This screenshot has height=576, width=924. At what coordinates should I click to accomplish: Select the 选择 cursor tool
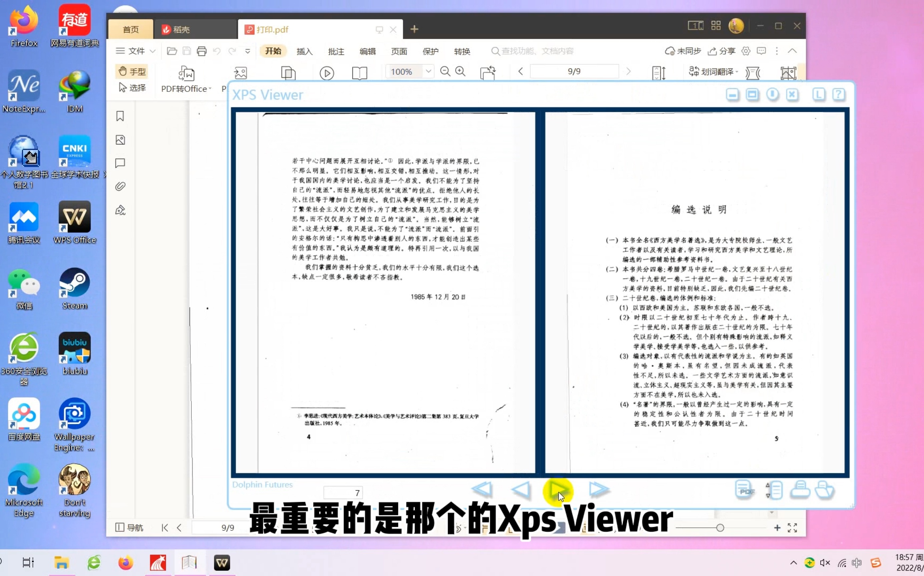point(132,88)
